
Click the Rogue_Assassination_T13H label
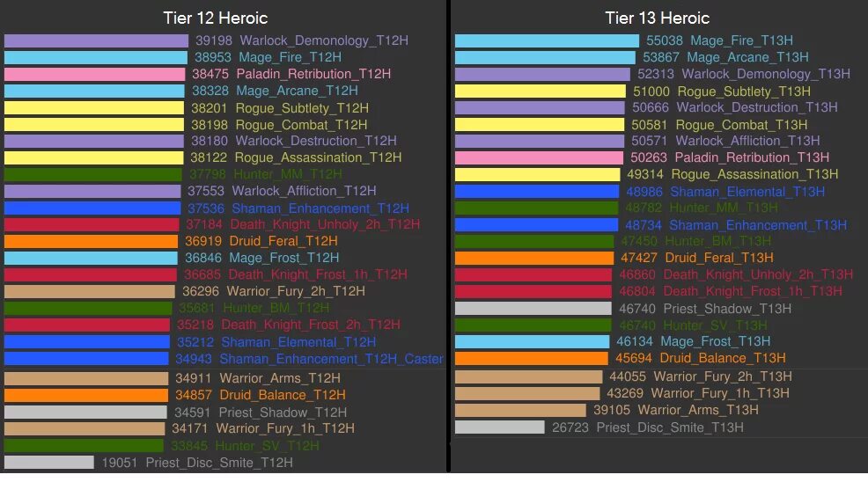pyautogui.click(x=754, y=174)
